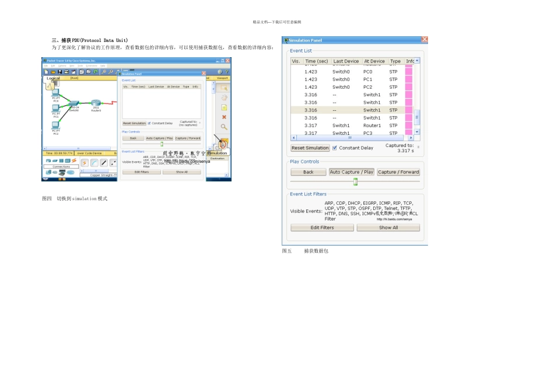Viewport: 554px width, 392px height.
Task: Pick the black Copper Straight-Through cable icon
Action: tap(104, 163)
